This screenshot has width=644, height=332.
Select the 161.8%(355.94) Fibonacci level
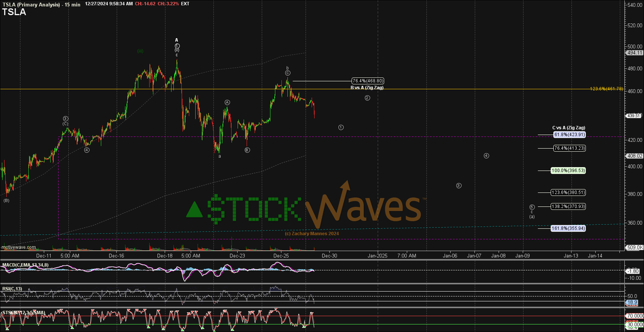568,228
